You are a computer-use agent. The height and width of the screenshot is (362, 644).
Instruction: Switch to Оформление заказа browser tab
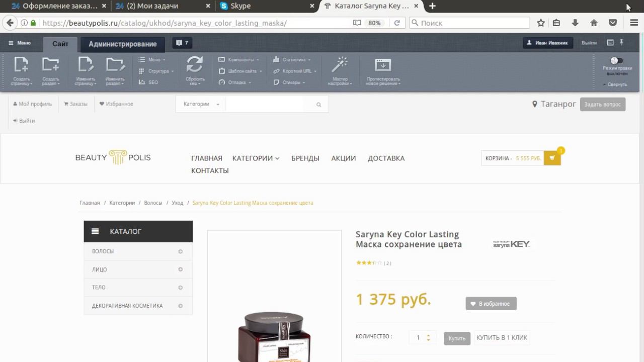point(59,6)
